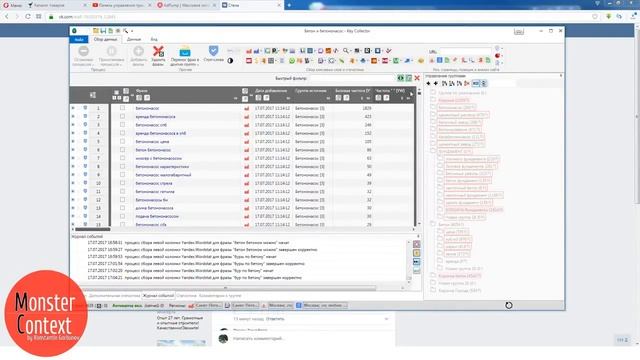Tick the checkbox for phrase row 2
This screenshot has height=360, width=640.
pyautogui.click(x=122, y=116)
